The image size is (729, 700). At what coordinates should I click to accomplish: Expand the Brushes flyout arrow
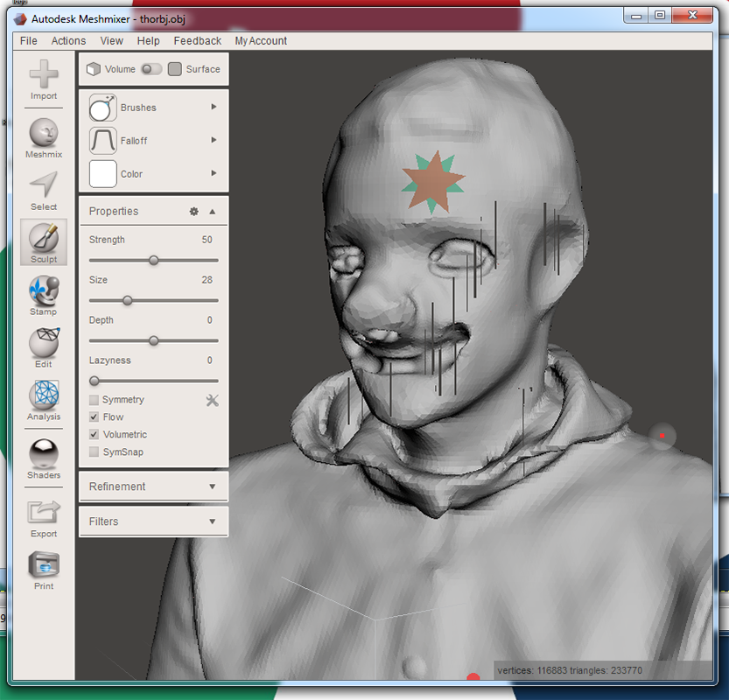[x=214, y=107]
